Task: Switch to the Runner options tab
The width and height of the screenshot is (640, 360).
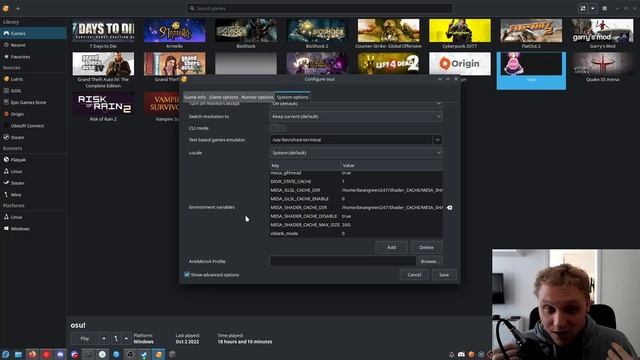Action: (257, 97)
